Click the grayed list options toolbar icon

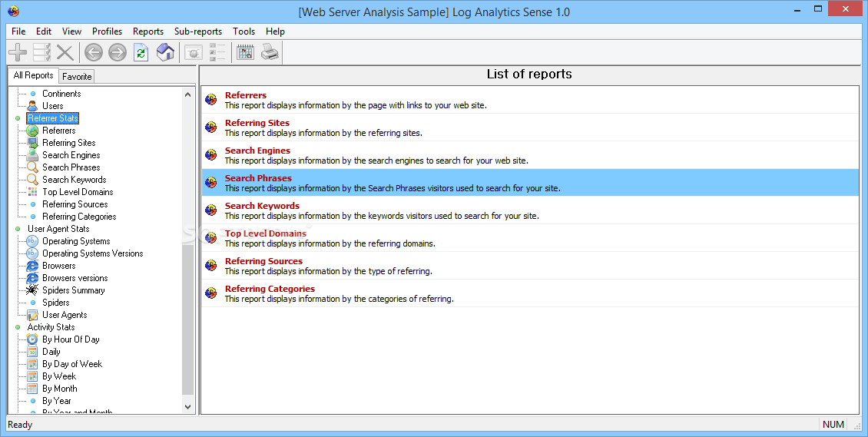[217, 52]
